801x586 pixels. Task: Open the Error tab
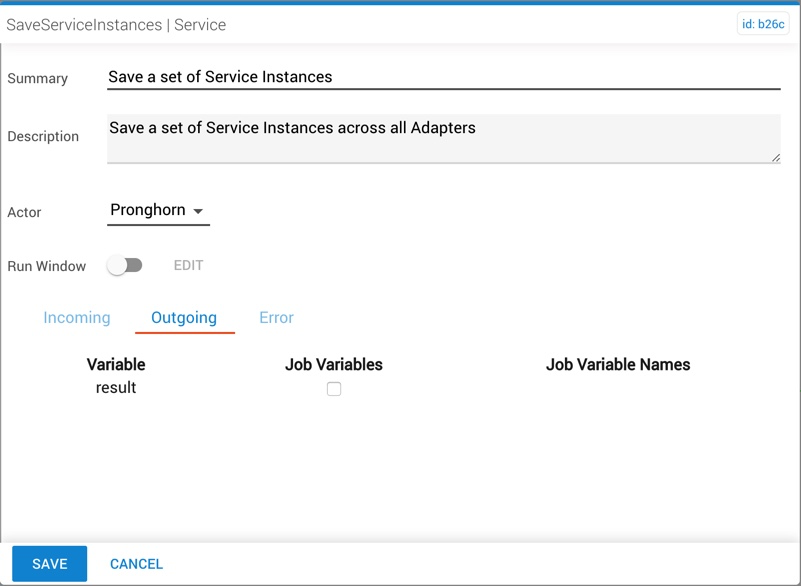coord(276,317)
